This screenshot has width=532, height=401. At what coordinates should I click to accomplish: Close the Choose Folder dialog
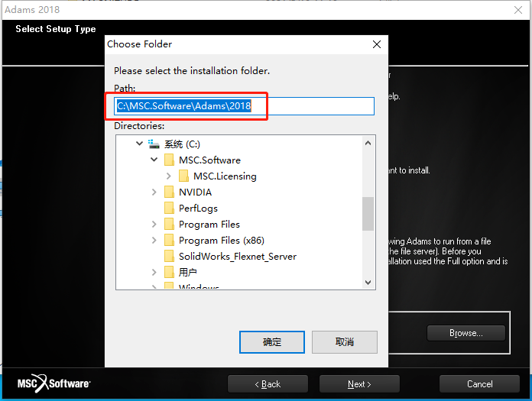377,44
